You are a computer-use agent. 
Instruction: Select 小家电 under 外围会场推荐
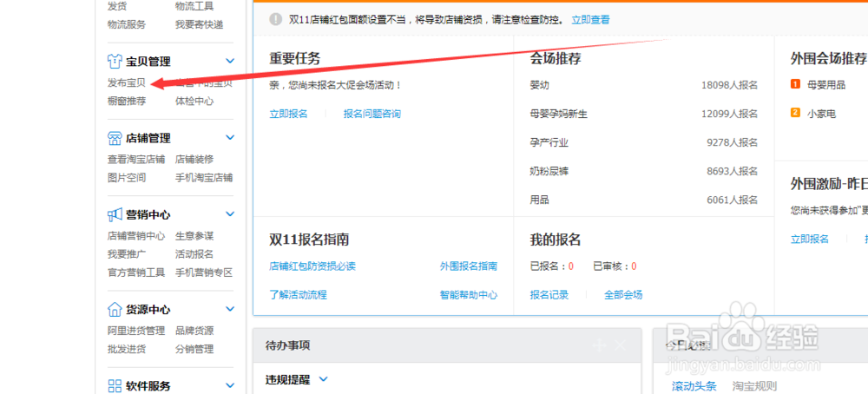click(821, 114)
